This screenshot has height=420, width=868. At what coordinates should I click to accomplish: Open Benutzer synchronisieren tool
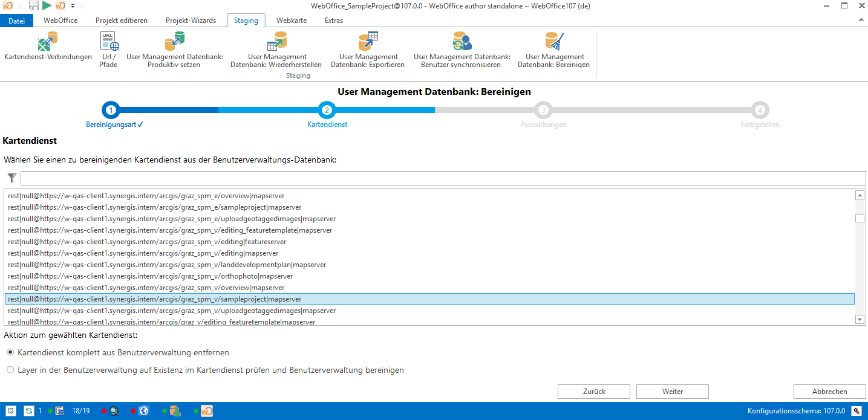pos(462,44)
